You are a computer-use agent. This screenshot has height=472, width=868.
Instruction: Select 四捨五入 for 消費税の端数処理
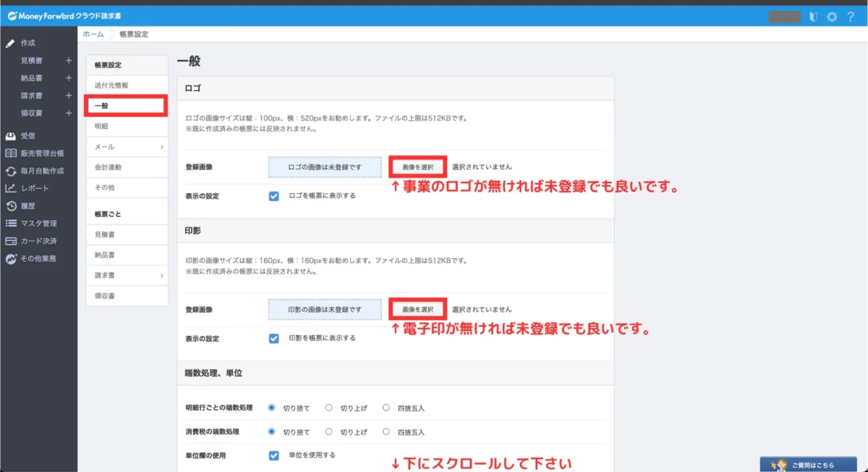point(386,431)
